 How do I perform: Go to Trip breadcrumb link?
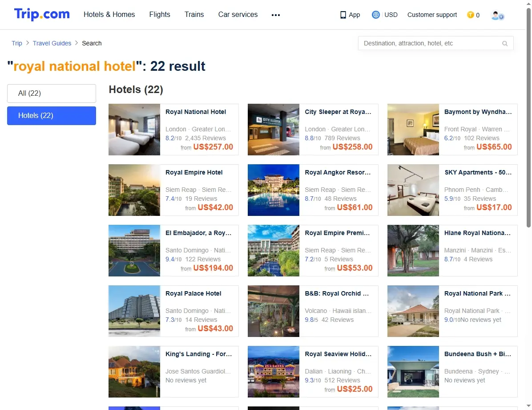(x=16, y=43)
